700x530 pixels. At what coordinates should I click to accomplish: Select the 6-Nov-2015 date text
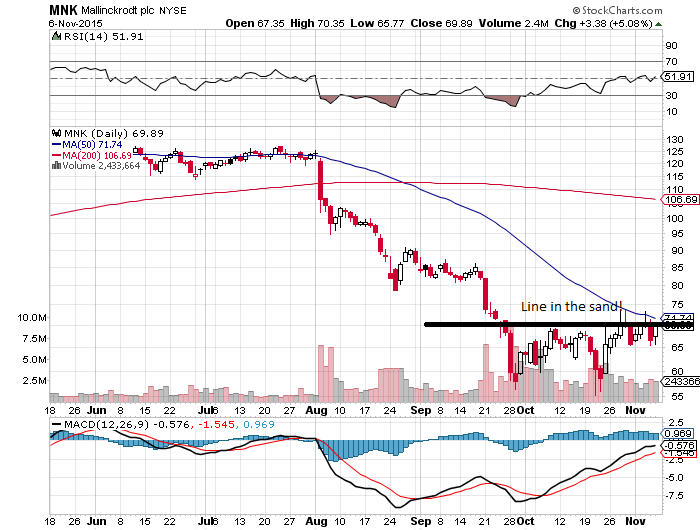coord(75,24)
